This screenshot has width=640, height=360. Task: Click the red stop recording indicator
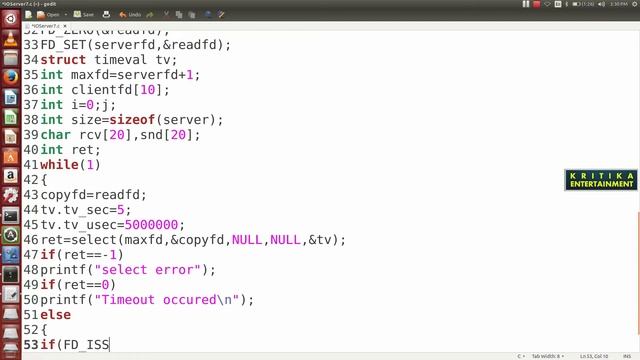click(x=537, y=4)
